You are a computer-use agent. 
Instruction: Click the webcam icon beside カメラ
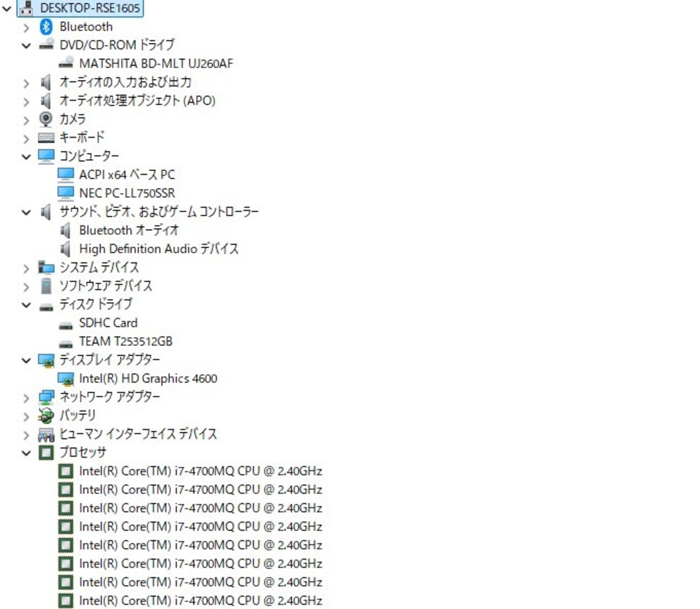[46, 119]
